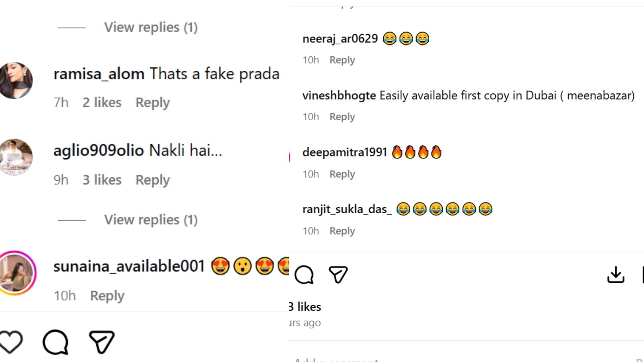Expand replies under aglio909olio's comment
644x362 pixels.
[151, 220]
